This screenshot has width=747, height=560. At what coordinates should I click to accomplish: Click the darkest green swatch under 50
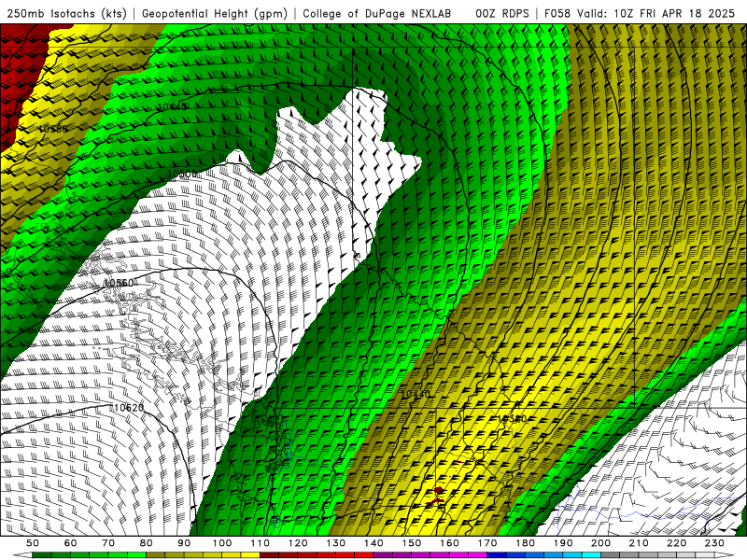click(x=42, y=555)
